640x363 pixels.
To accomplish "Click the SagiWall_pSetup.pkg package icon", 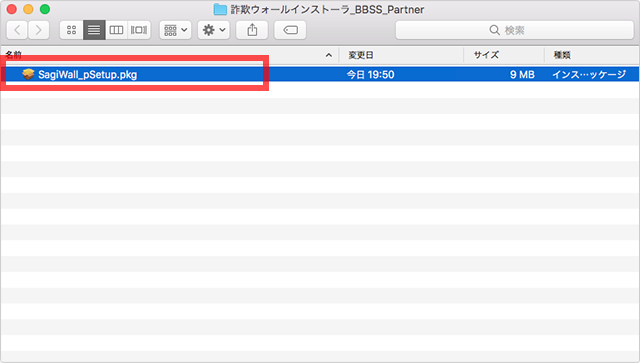I will pos(28,74).
